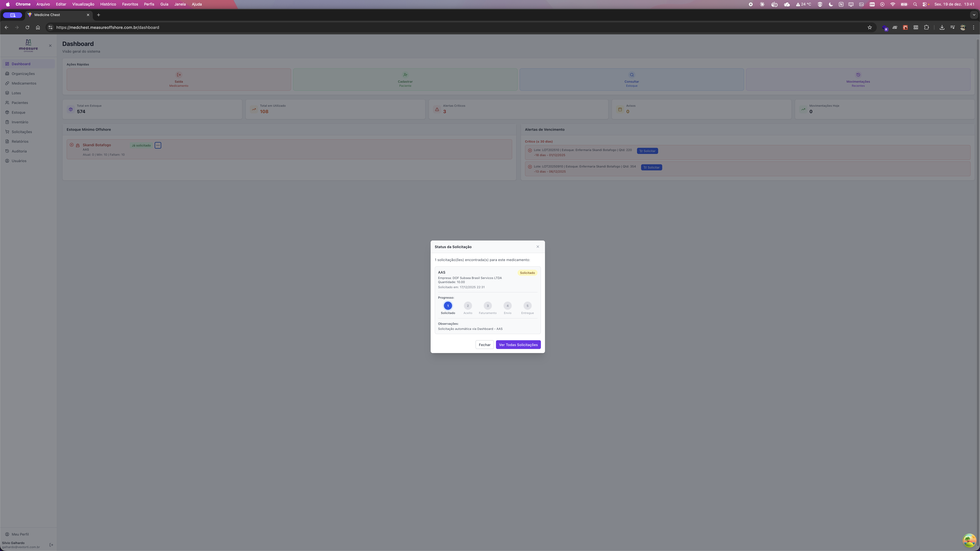Click Ver Todas Solicitações in the dialog

click(x=518, y=344)
